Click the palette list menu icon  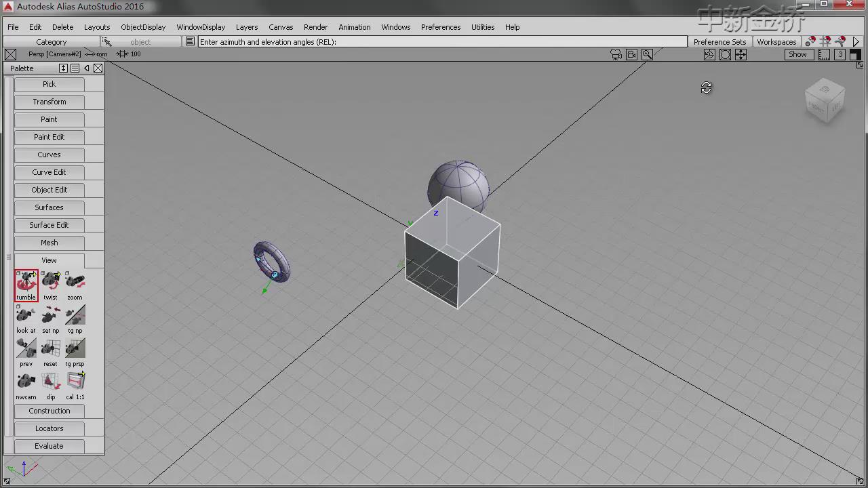pos(75,68)
